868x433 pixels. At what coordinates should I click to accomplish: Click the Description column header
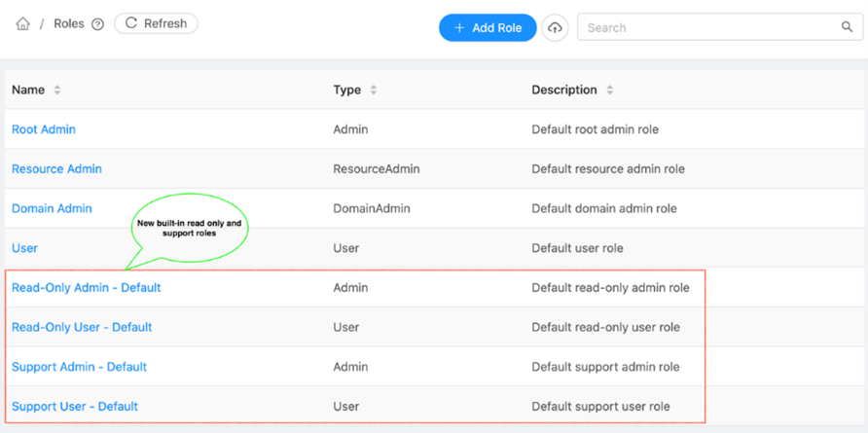tap(564, 90)
